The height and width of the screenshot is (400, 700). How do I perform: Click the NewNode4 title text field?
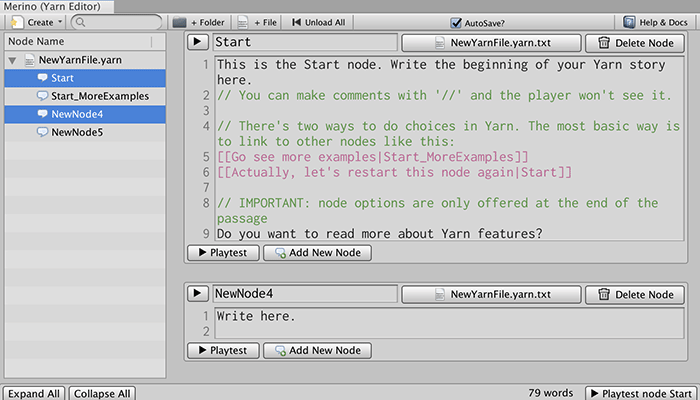(303, 294)
